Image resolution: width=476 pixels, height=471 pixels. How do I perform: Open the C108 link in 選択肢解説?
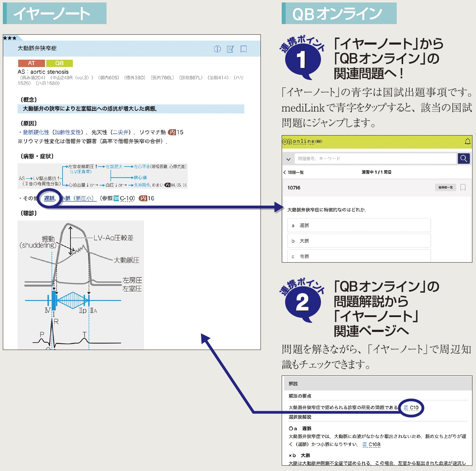tap(372, 445)
